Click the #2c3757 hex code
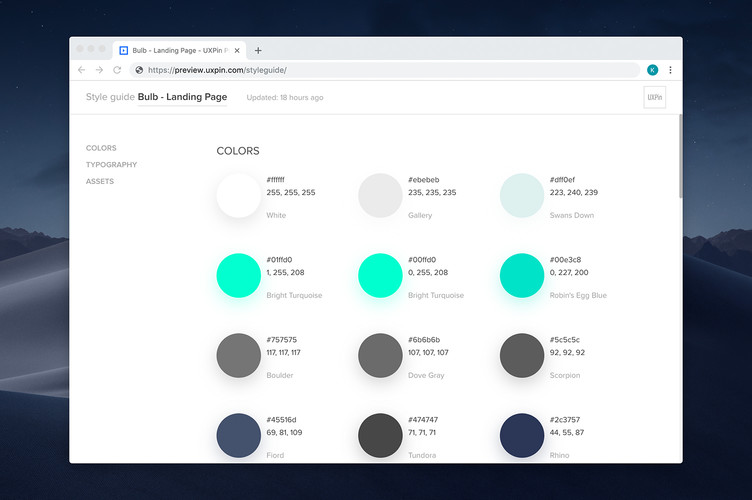The width and height of the screenshot is (752, 500). coord(565,420)
